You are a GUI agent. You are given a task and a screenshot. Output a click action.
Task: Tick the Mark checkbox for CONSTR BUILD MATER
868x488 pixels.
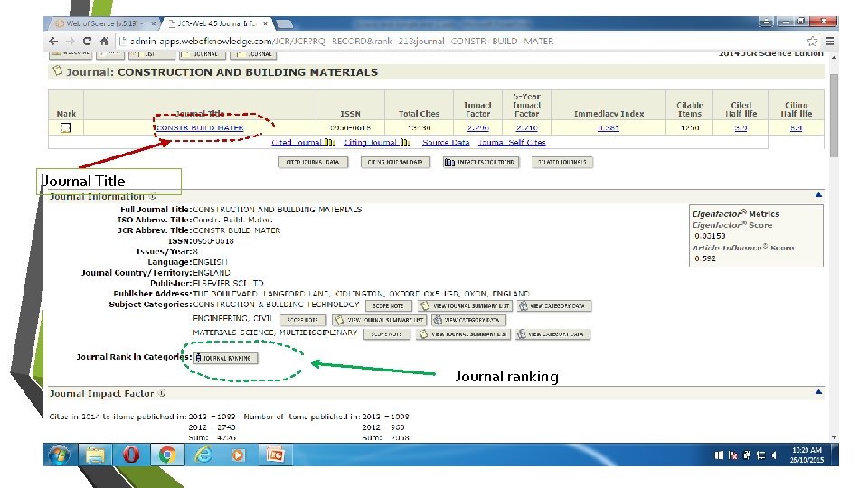click(x=65, y=127)
